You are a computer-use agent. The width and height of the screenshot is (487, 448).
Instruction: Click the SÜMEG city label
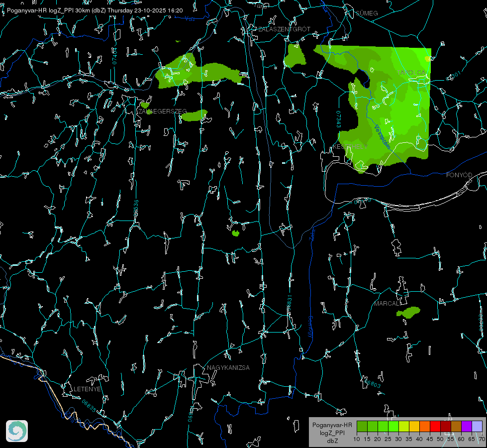[367, 13]
